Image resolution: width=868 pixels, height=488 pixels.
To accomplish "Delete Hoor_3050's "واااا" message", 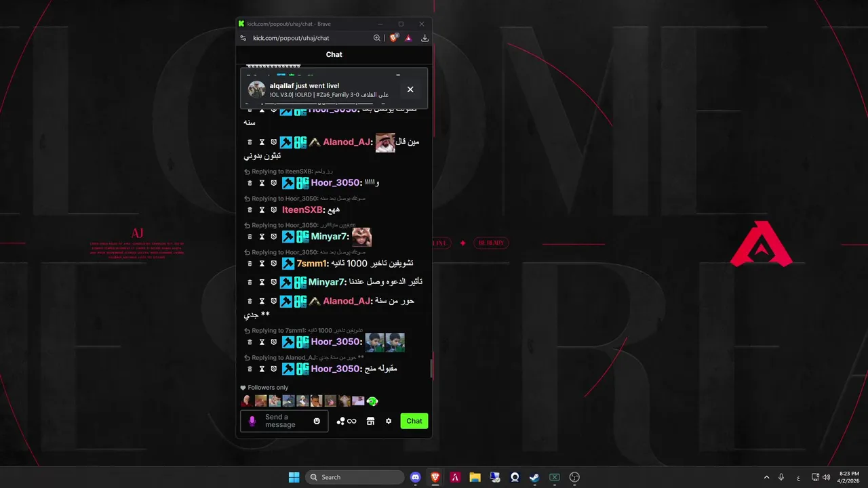I will [x=250, y=183].
